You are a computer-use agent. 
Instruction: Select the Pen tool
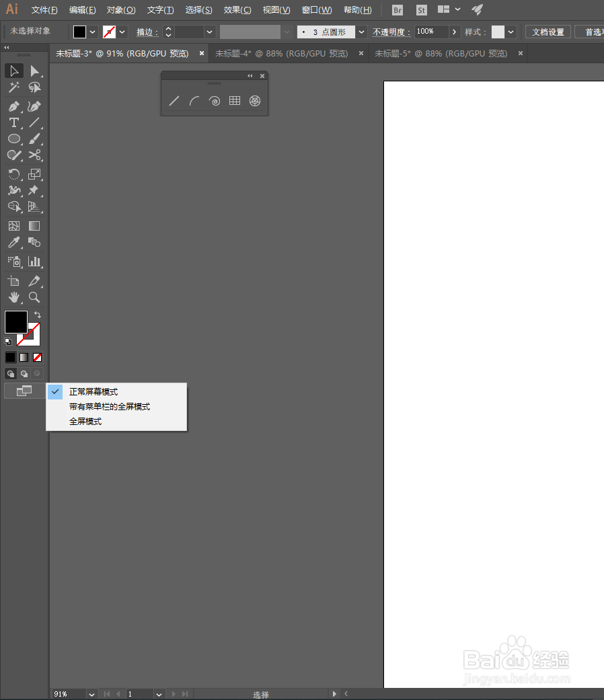pos(14,106)
